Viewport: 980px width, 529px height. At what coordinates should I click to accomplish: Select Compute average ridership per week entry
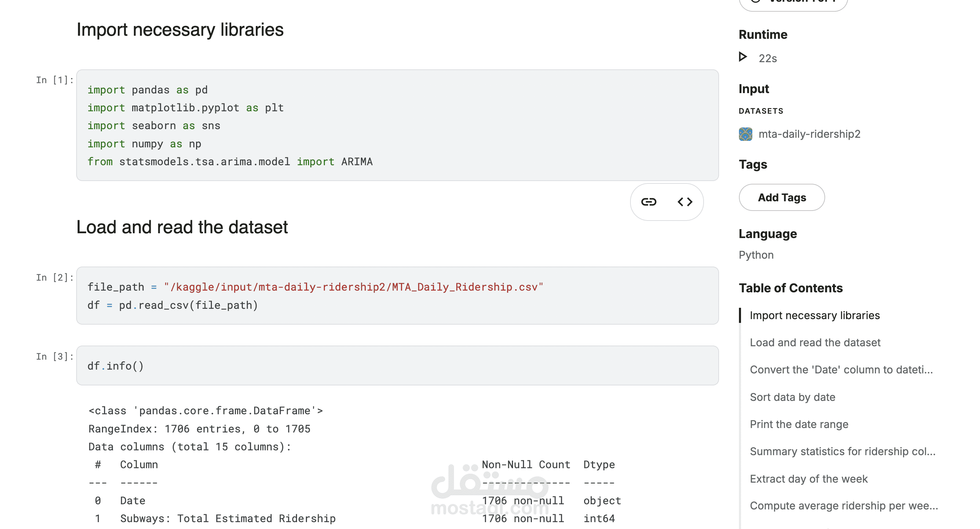(x=844, y=505)
